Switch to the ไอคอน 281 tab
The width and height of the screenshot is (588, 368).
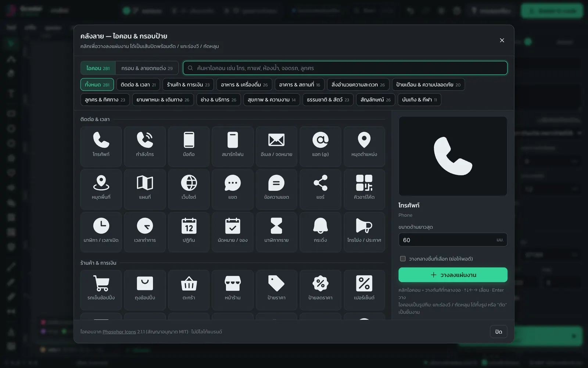pyautogui.click(x=98, y=68)
